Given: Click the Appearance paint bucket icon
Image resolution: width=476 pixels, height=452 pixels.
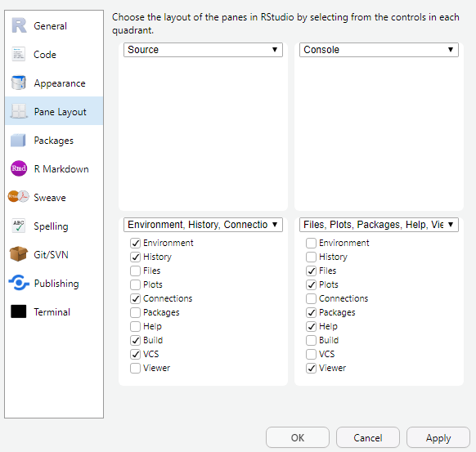Looking at the screenshot, I should pos(19,83).
